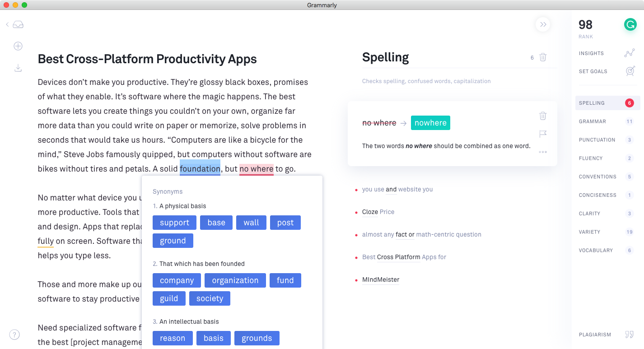Click the download document icon

pyautogui.click(x=18, y=68)
